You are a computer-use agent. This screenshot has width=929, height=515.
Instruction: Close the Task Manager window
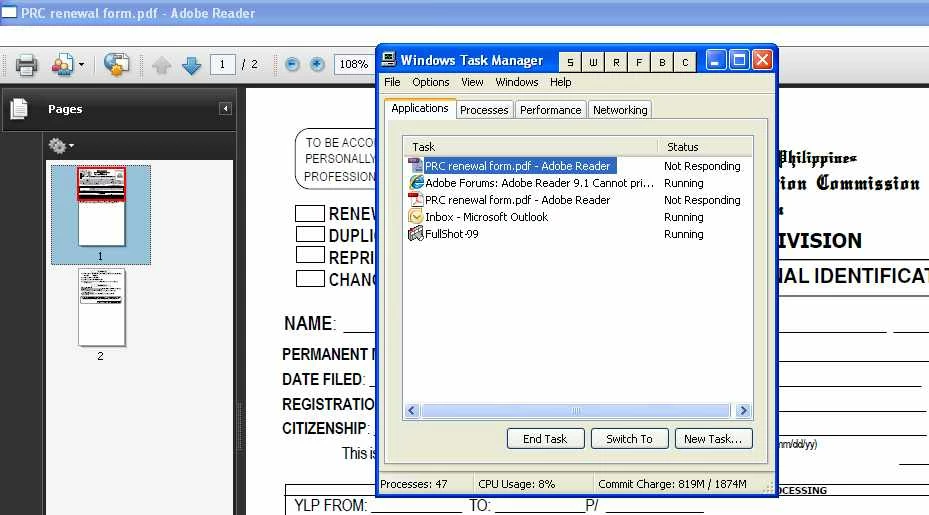click(x=762, y=60)
